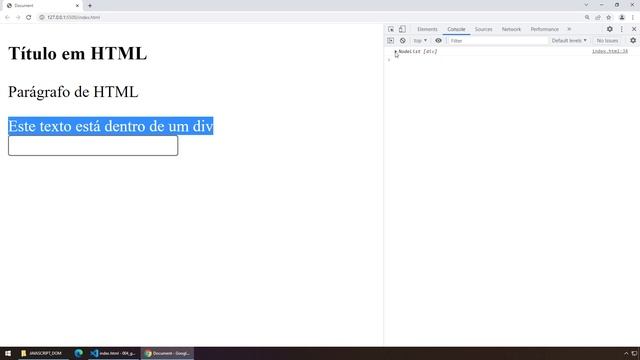Image resolution: width=640 pixels, height=360 pixels.
Task: Open the Chrome Document taskbar button
Action: click(167, 353)
